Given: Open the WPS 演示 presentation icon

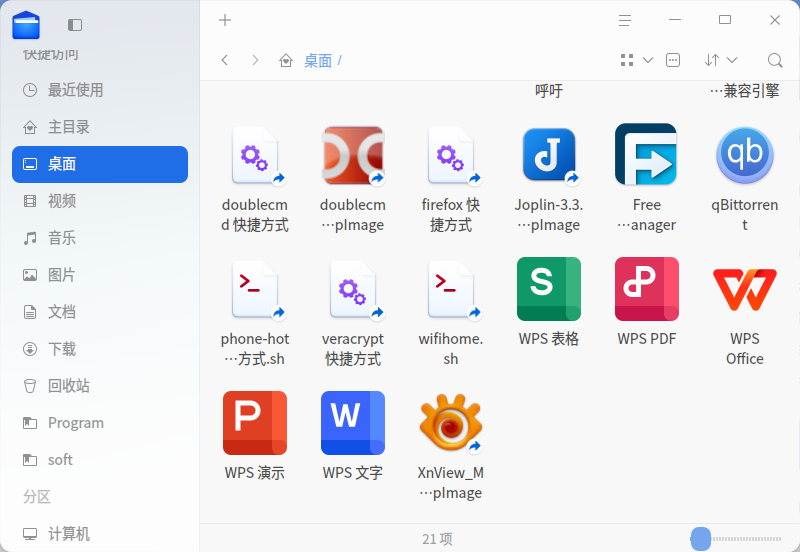Looking at the screenshot, I should click(x=255, y=423).
